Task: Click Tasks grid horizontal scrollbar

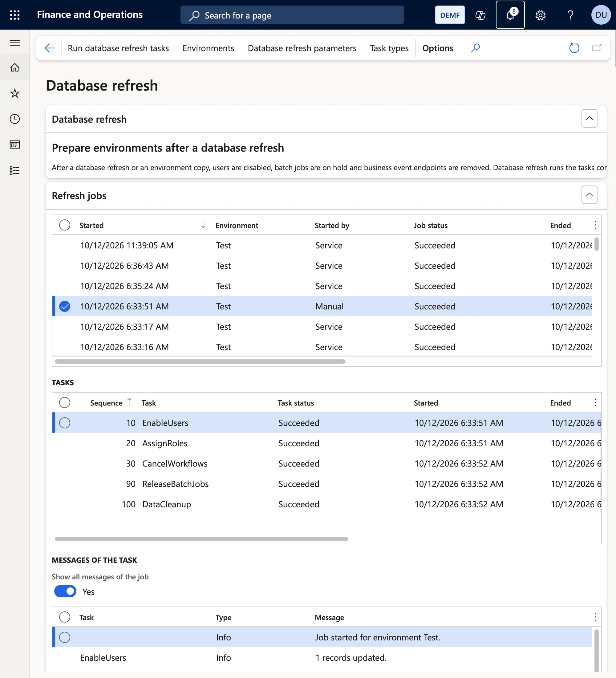Action: tap(201, 539)
